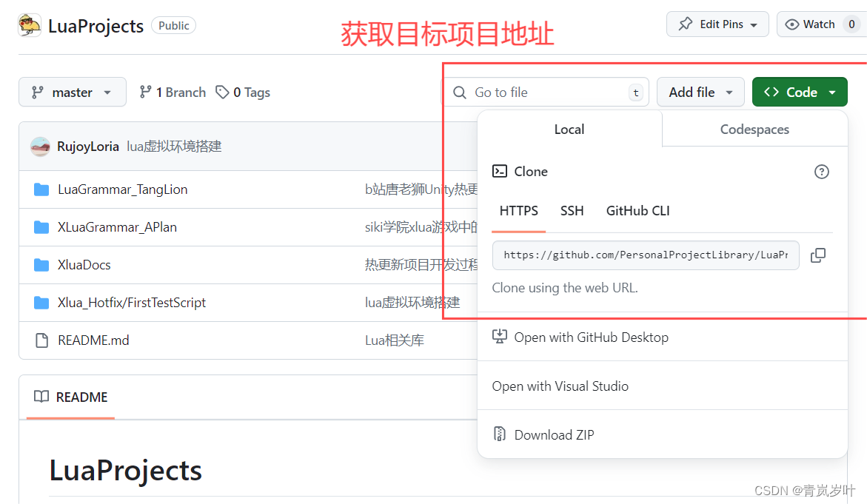Open the Edit Pins dropdown
Image resolution: width=867 pixels, height=504 pixels.
(x=717, y=24)
